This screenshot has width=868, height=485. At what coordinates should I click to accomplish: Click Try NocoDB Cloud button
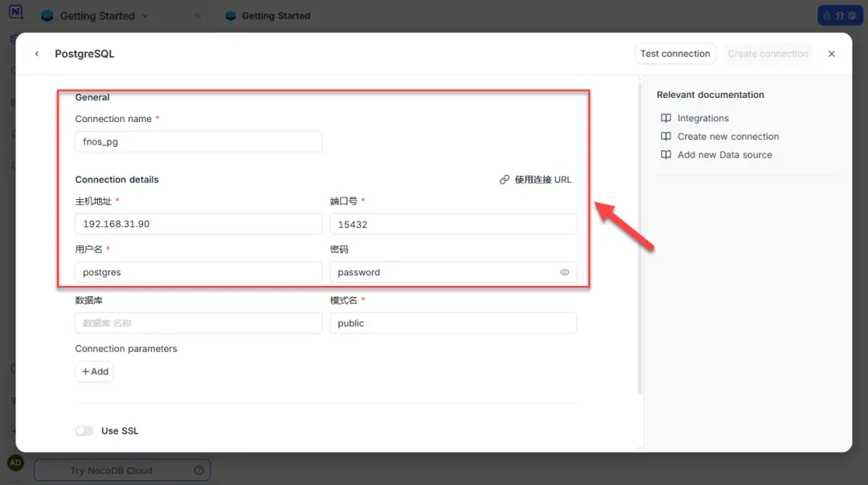click(x=122, y=471)
